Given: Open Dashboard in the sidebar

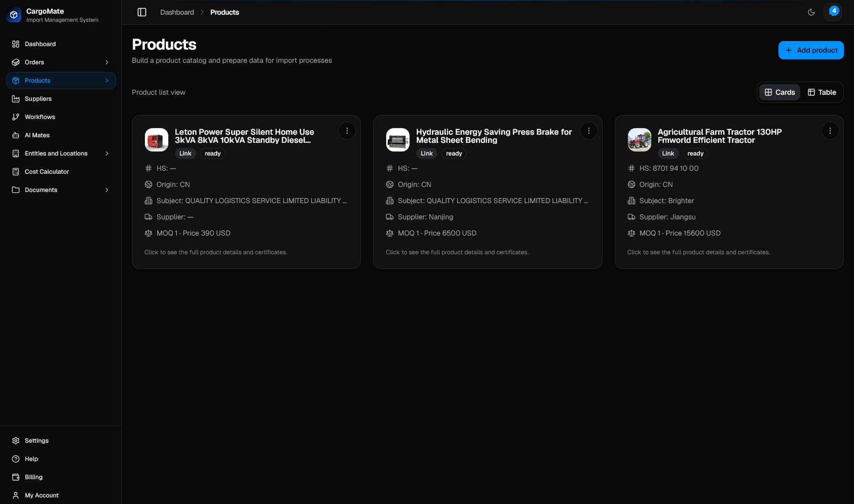Looking at the screenshot, I should click(61, 44).
